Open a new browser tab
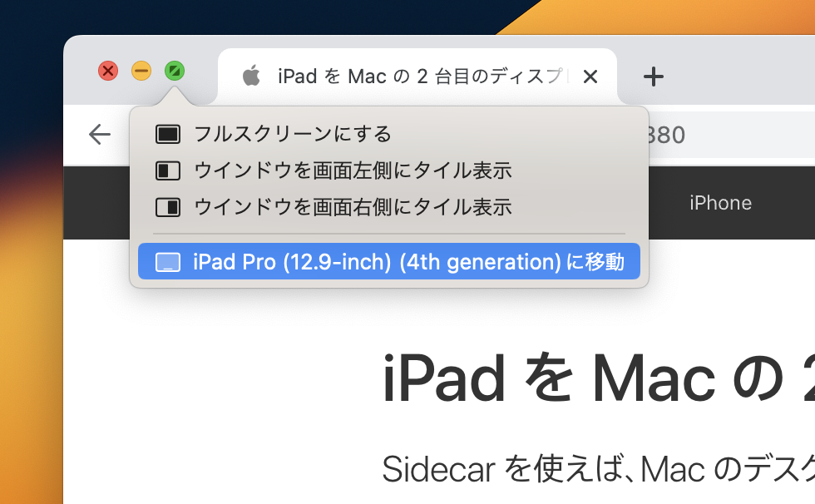This screenshot has height=504, width=815. click(654, 77)
